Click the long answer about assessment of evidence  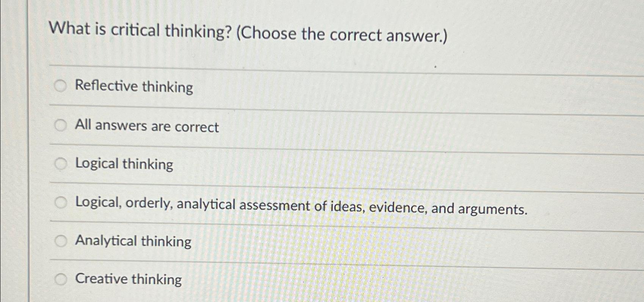pyautogui.click(x=301, y=206)
